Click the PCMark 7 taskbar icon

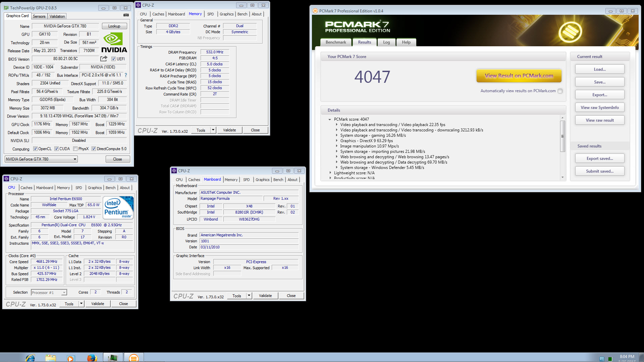pos(134,358)
